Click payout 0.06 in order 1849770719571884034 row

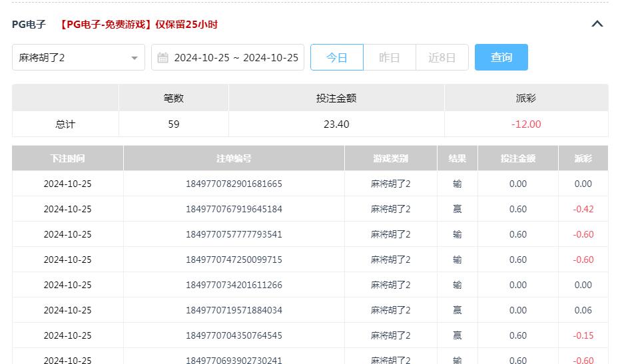tap(583, 310)
